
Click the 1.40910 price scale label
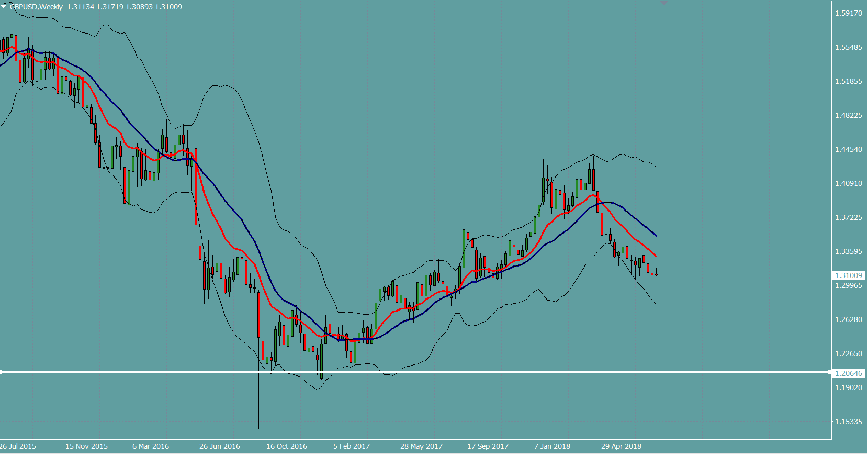(x=848, y=183)
